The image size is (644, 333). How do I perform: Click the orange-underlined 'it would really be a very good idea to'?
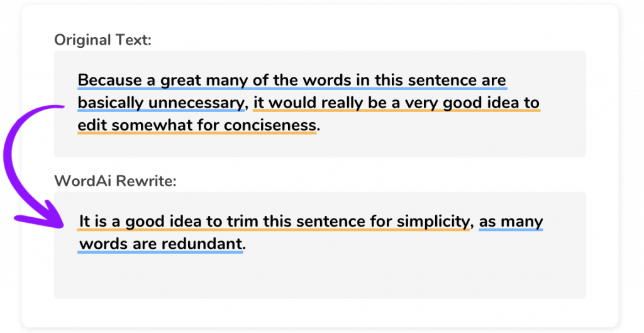[396, 103]
